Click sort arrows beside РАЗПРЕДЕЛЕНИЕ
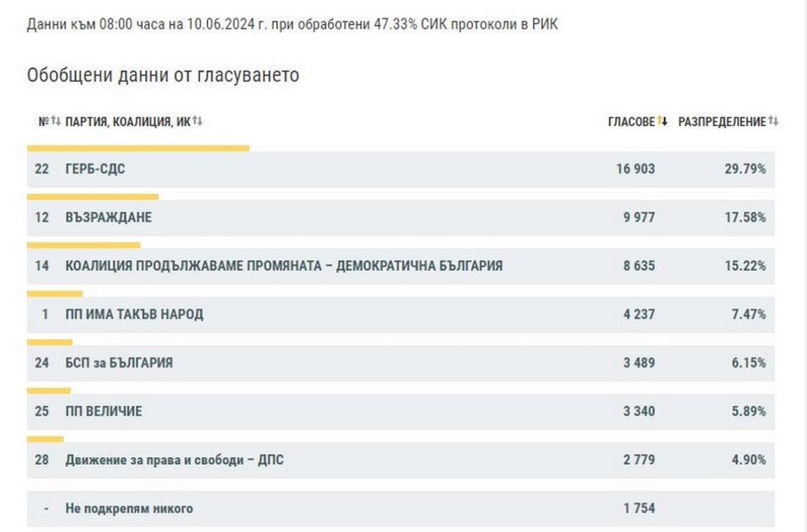 [773, 122]
